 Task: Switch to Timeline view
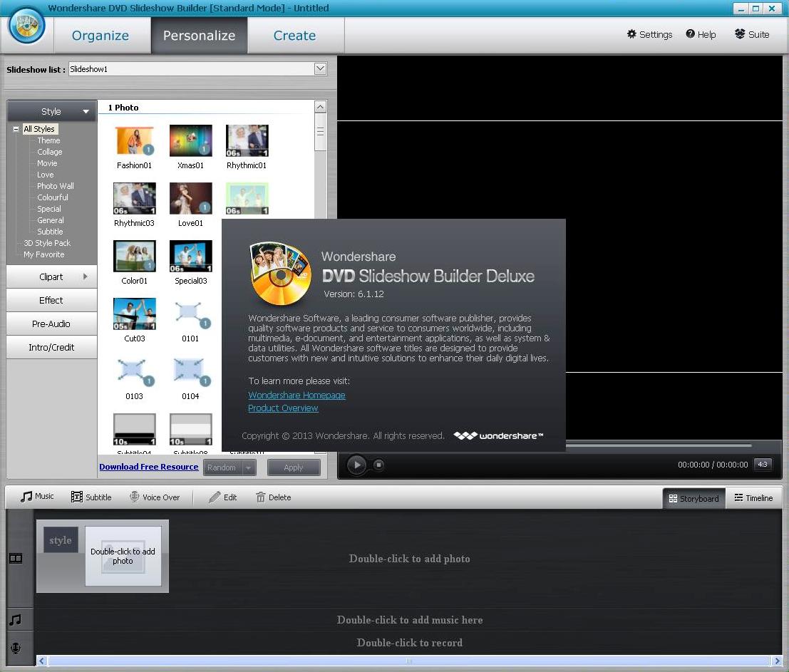[x=753, y=498]
